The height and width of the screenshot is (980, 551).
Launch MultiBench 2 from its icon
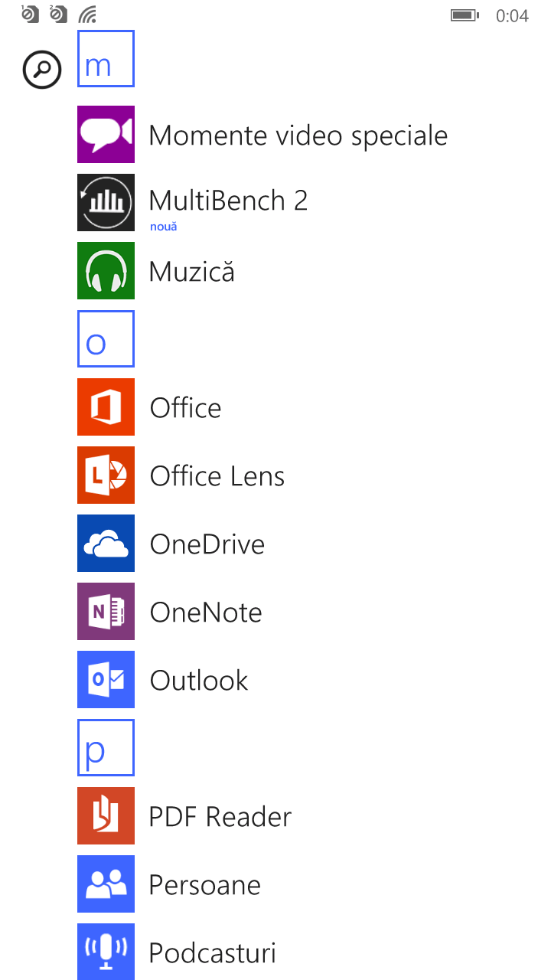(106, 202)
